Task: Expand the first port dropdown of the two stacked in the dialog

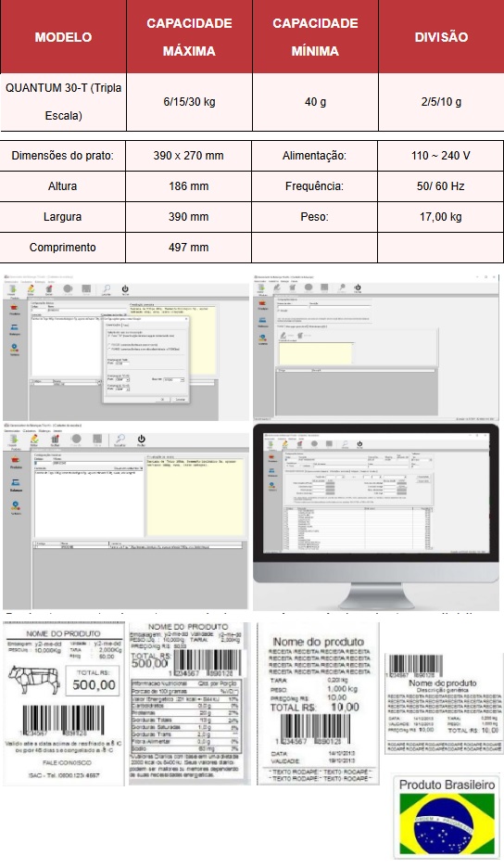Action: [122, 380]
